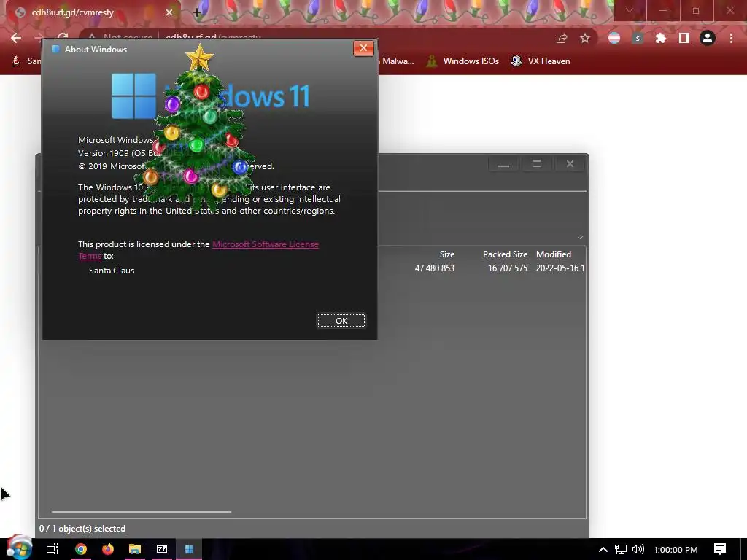This screenshot has width=747, height=560.
Task: Open the striped flag extension icon
Action: click(x=614, y=38)
